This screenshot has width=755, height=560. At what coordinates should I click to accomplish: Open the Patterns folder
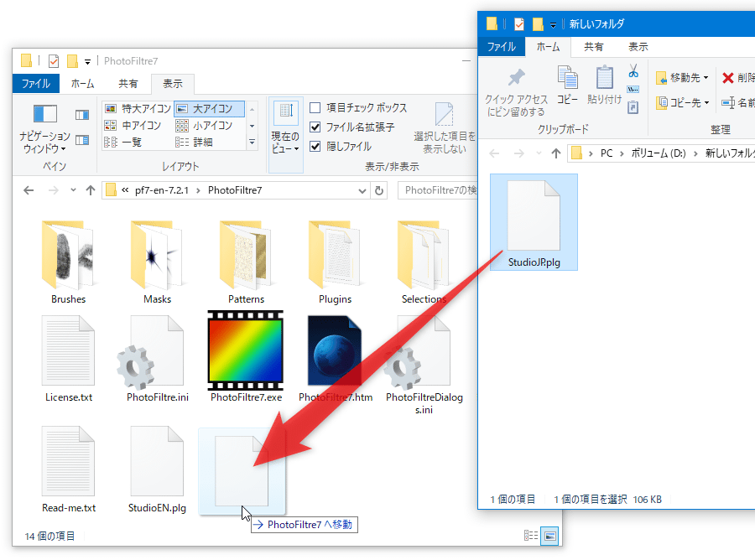(246, 262)
